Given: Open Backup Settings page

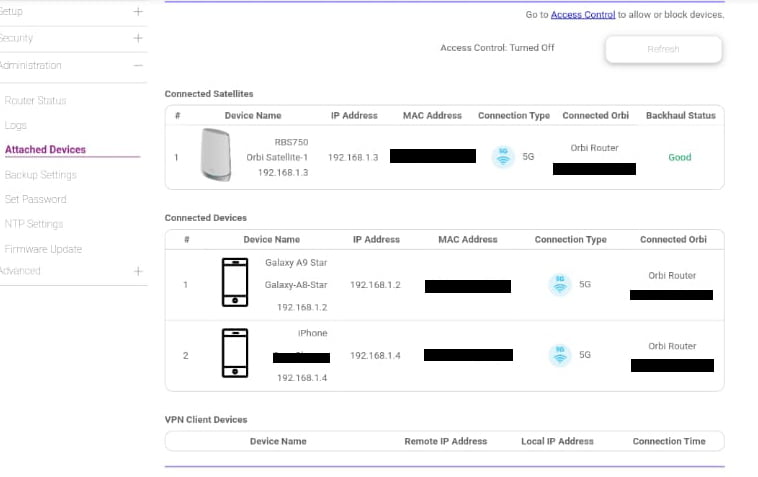Looking at the screenshot, I should [41, 174].
